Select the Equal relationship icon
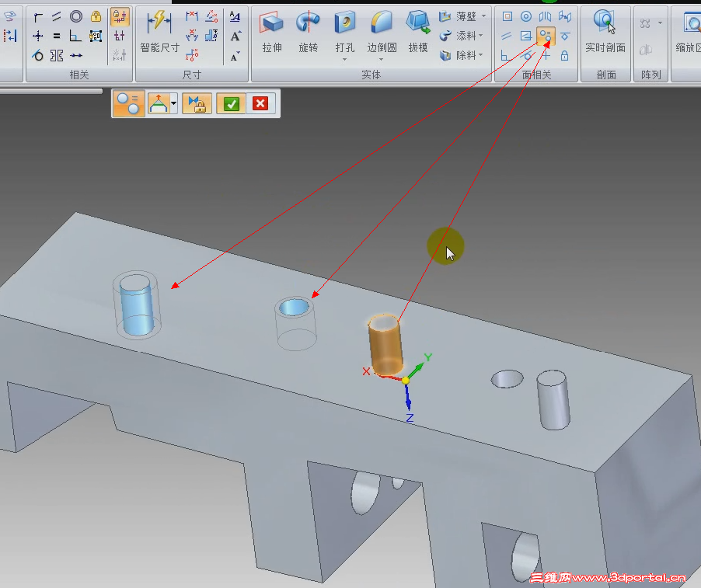701x588 pixels. click(57, 37)
